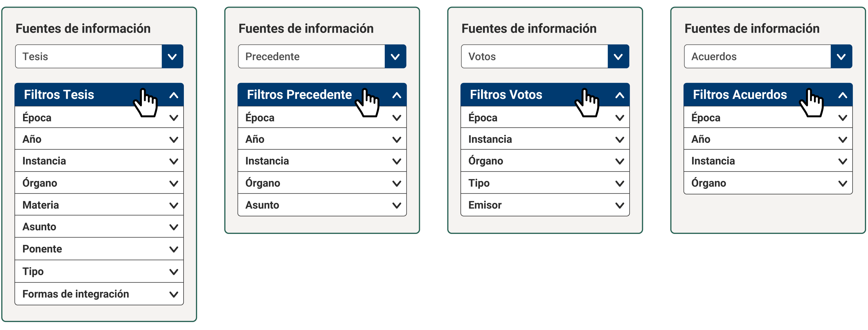
Task: Expand the Órgano filter in Acuerdos panel
Action: [768, 183]
